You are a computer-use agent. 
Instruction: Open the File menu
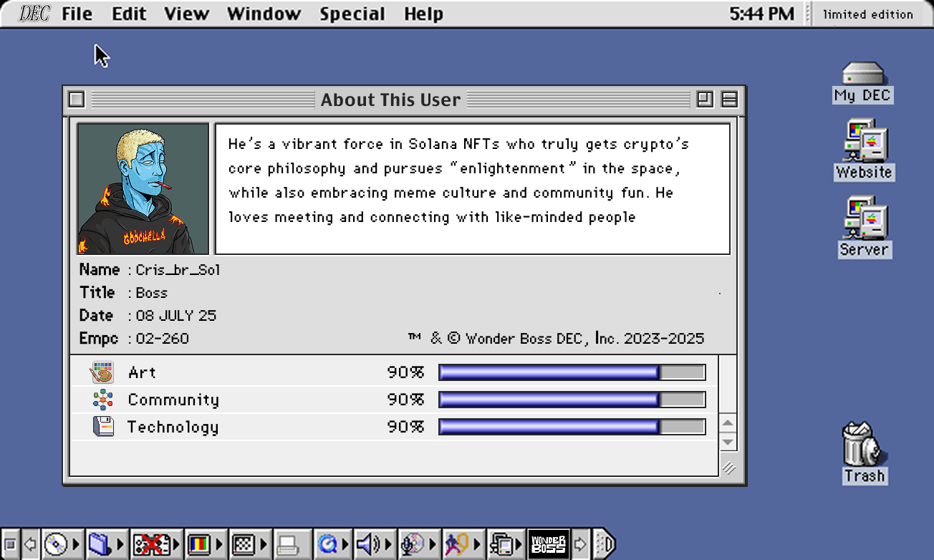(77, 14)
